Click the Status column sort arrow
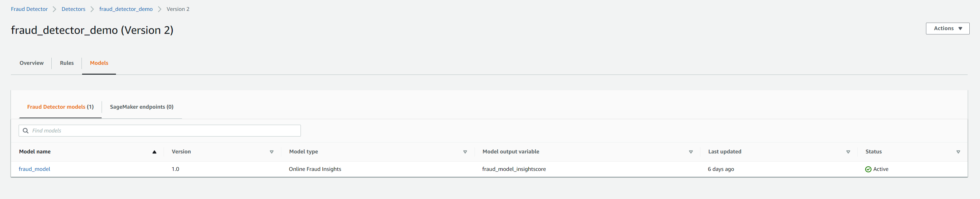This screenshot has height=199, width=980. coord(958,152)
